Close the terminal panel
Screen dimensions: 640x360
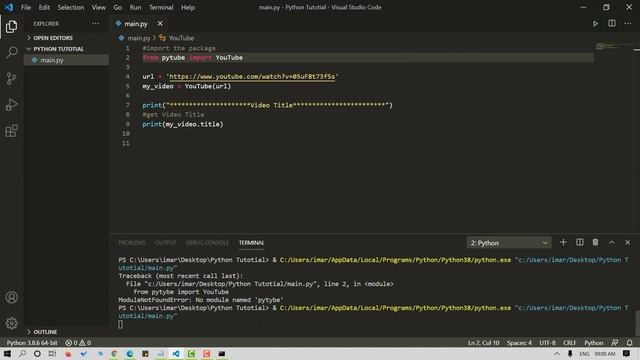[x=628, y=242]
